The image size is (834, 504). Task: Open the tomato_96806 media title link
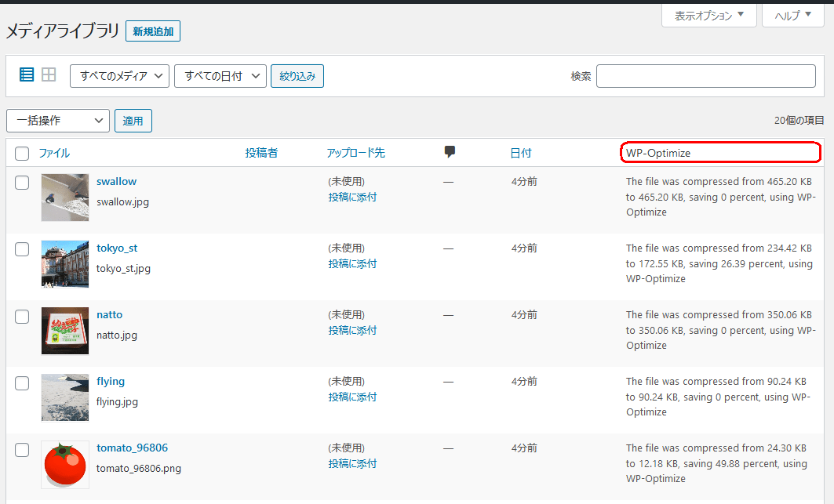click(x=132, y=448)
